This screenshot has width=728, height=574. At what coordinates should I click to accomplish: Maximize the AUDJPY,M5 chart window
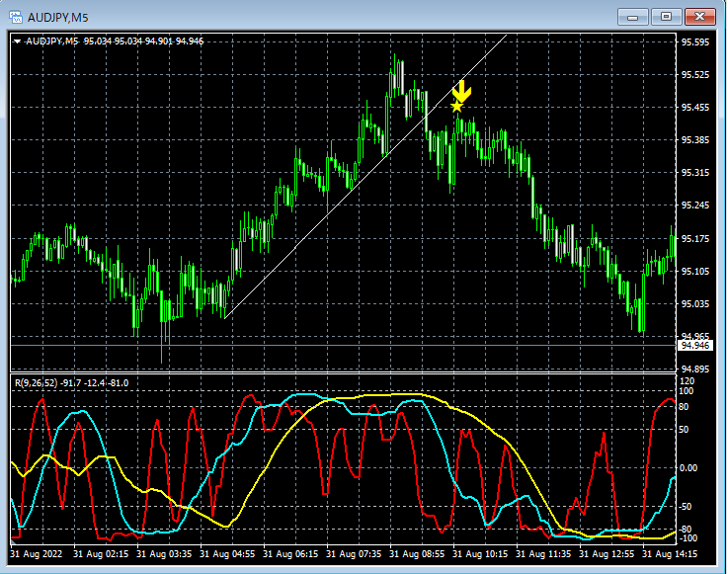(x=666, y=17)
